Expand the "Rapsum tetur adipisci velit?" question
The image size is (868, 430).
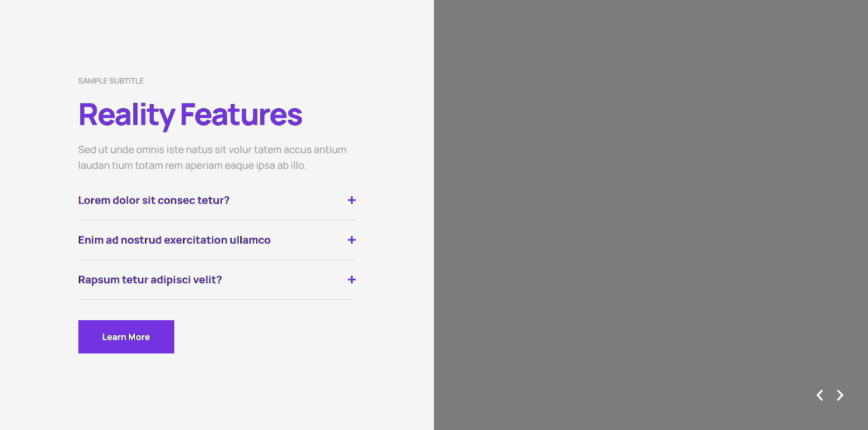point(150,279)
